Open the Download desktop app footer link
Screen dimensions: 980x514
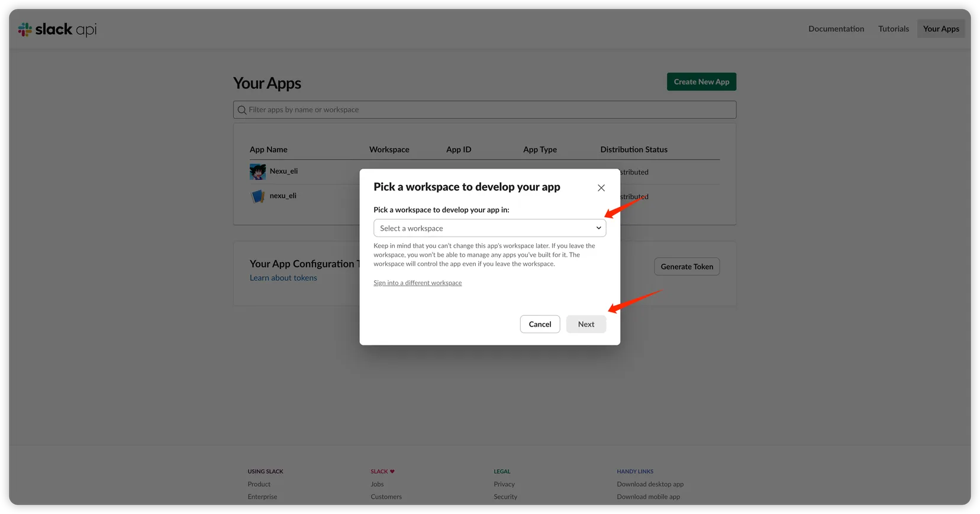tap(650, 484)
